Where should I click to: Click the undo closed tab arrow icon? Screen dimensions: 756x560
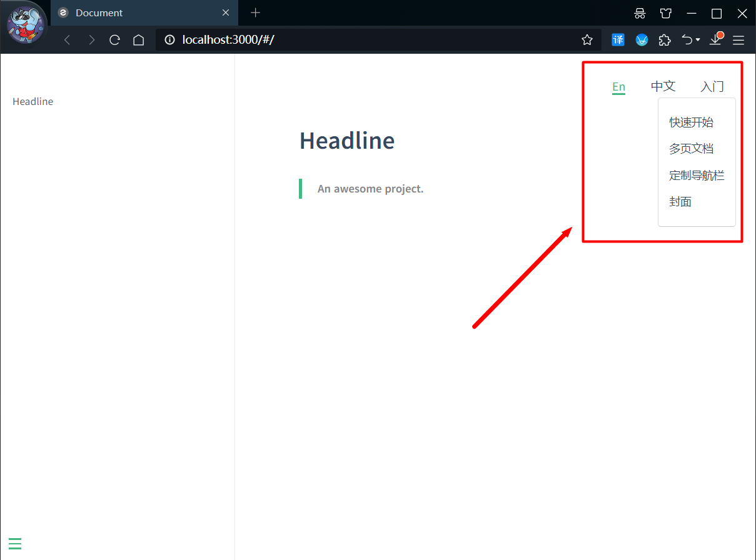pyautogui.click(x=687, y=40)
